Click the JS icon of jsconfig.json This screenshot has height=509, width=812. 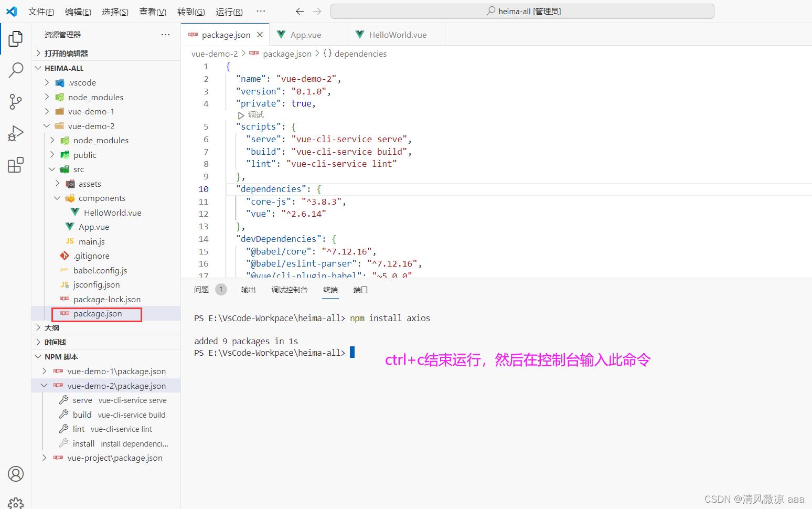point(65,284)
